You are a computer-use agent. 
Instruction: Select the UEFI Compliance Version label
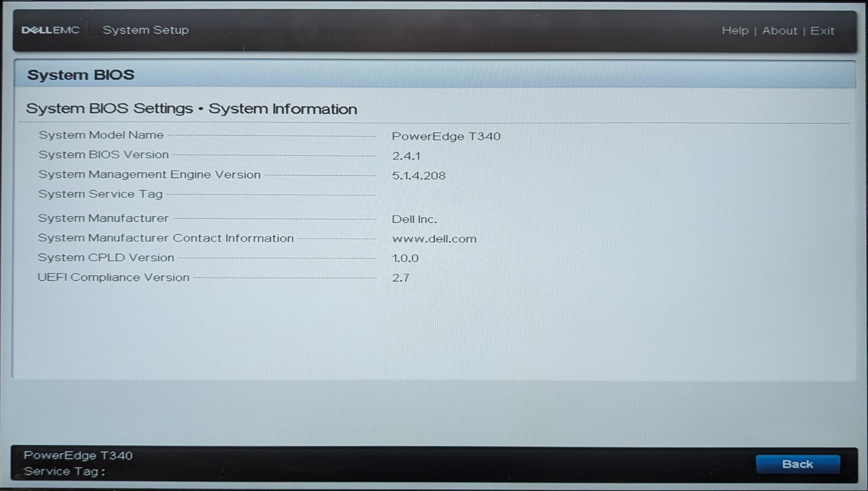point(113,277)
